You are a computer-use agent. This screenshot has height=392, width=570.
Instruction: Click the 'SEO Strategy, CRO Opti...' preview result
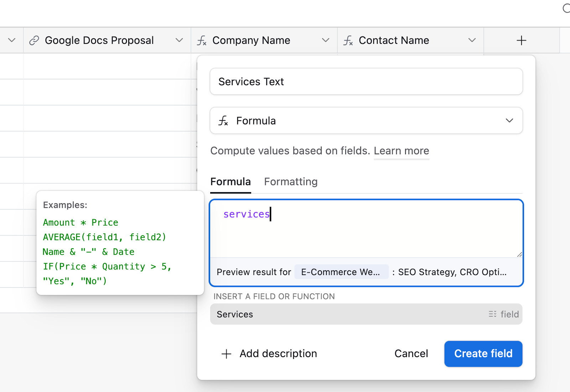[452, 272]
